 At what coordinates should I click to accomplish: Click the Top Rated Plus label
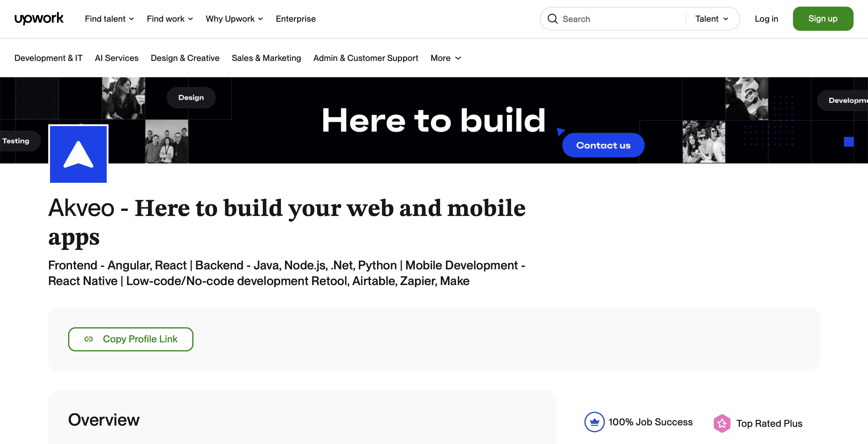coord(769,423)
